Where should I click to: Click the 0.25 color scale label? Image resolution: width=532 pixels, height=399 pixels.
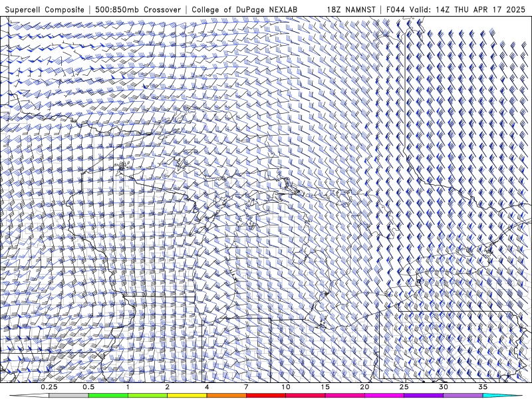point(49,387)
